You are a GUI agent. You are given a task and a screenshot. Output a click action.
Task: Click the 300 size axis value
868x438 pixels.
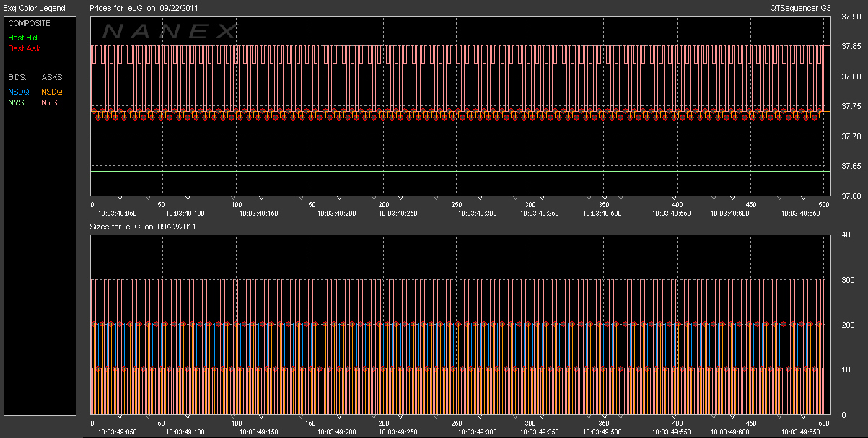tap(849, 280)
